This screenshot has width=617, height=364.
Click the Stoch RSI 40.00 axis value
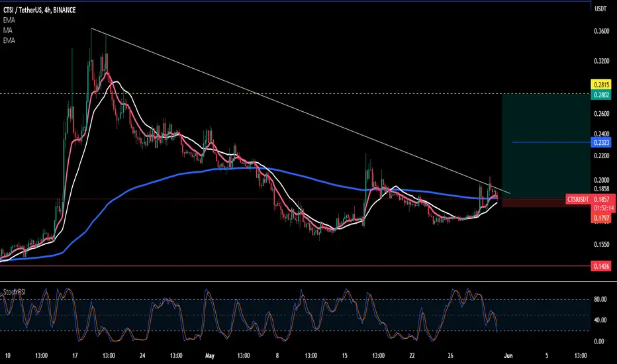[600, 320]
